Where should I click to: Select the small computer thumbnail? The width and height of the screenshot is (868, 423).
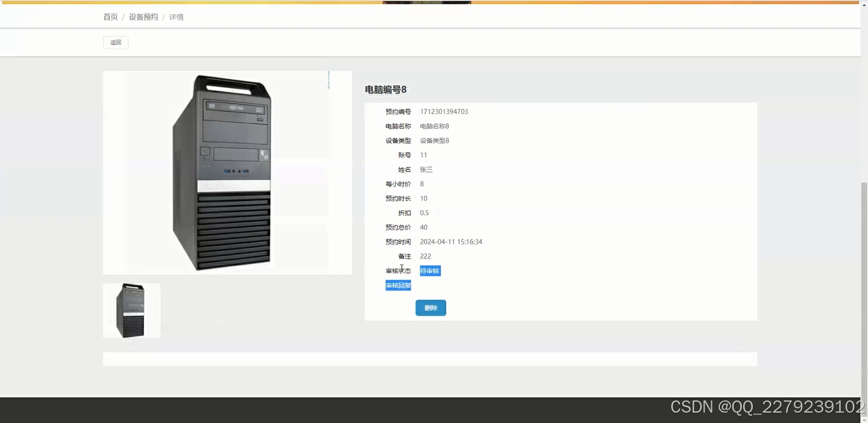[x=131, y=310]
